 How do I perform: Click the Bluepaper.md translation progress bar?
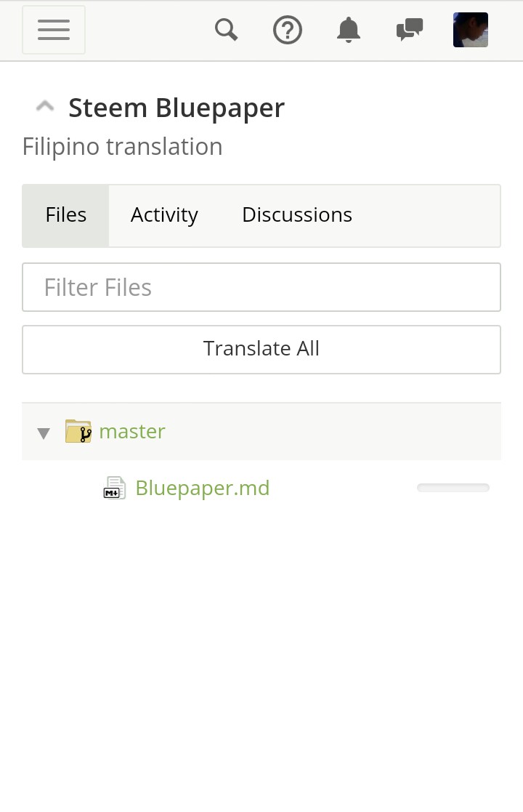pyautogui.click(x=453, y=488)
